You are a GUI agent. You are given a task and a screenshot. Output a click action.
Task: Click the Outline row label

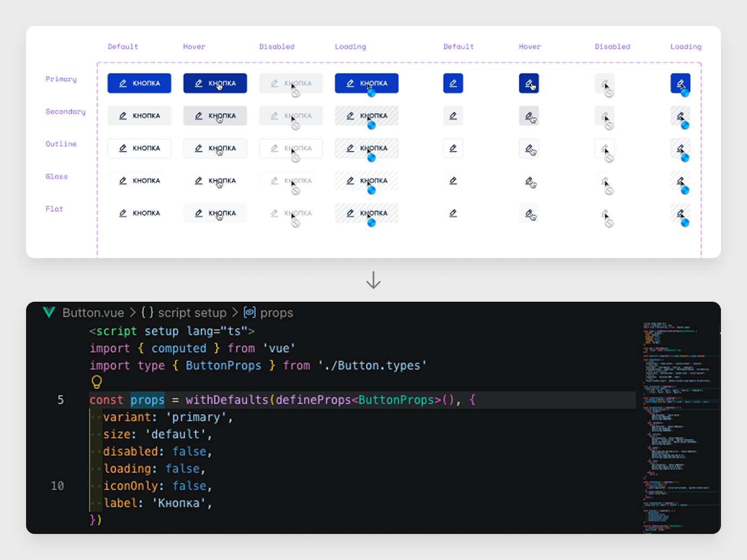point(61,144)
